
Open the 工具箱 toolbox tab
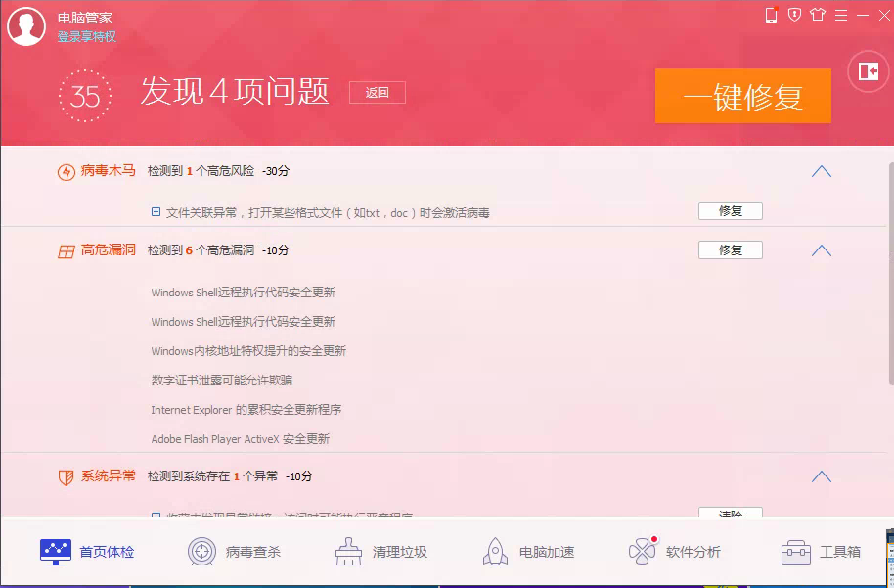click(821, 552)
